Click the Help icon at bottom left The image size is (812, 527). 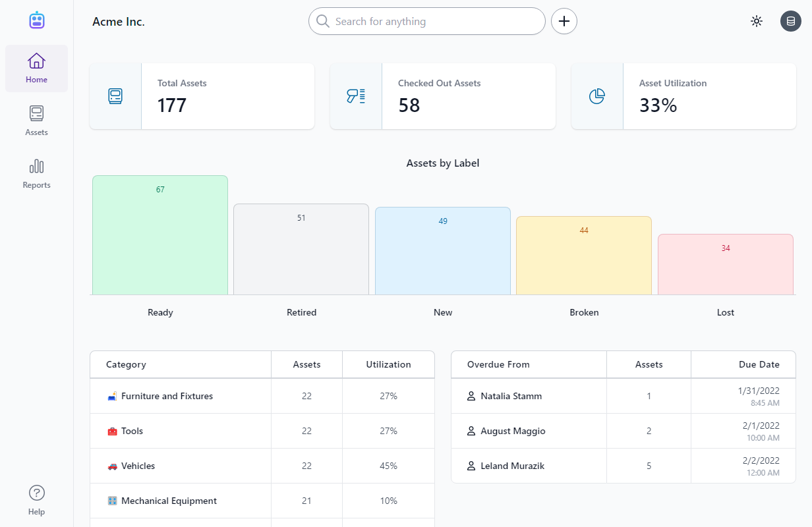(36, 492)
